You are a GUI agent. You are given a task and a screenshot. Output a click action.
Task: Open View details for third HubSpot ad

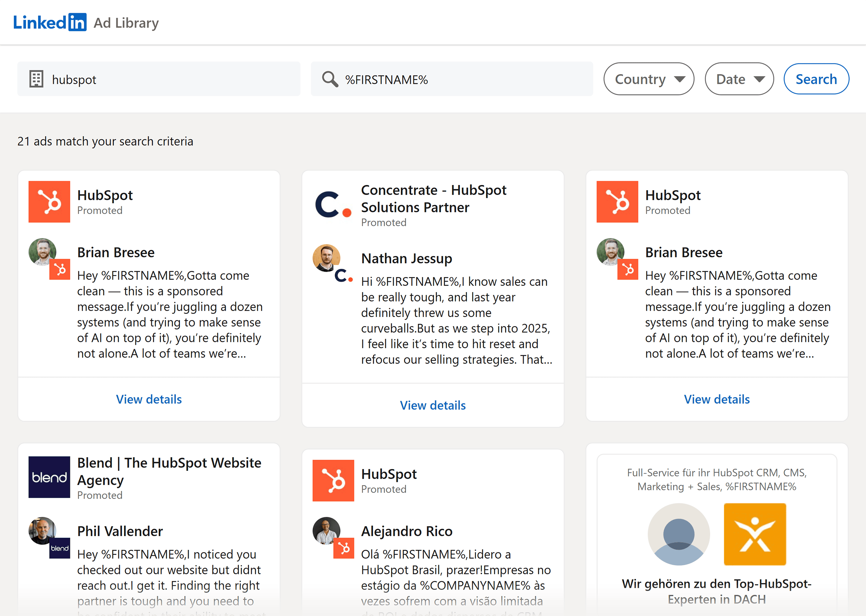tap(717, 399)
